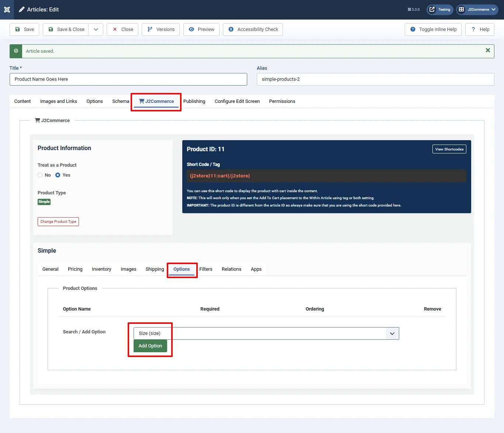Click the pencil icon beside Articles: Edit

22,10
